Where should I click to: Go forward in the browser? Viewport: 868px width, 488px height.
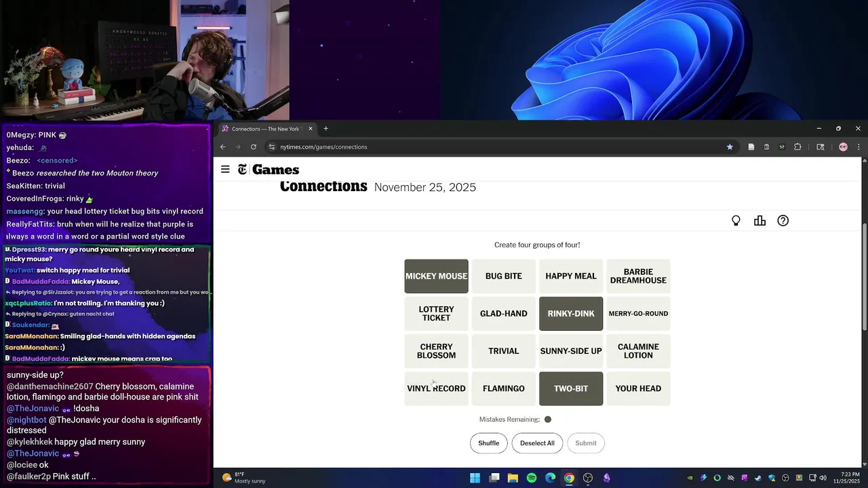[238, 147]
